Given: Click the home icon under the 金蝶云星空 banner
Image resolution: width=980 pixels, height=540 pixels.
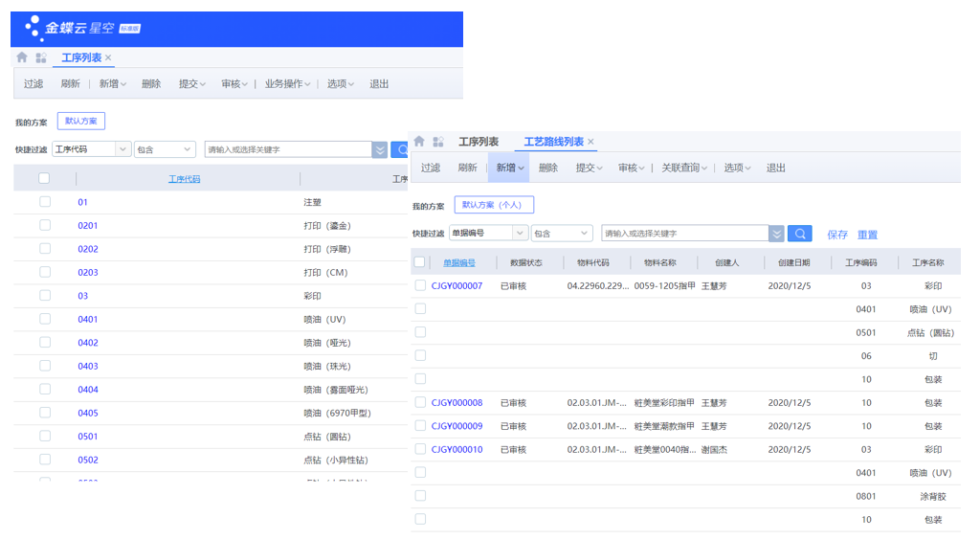Looking at the screenshot, I should [22, 57].
